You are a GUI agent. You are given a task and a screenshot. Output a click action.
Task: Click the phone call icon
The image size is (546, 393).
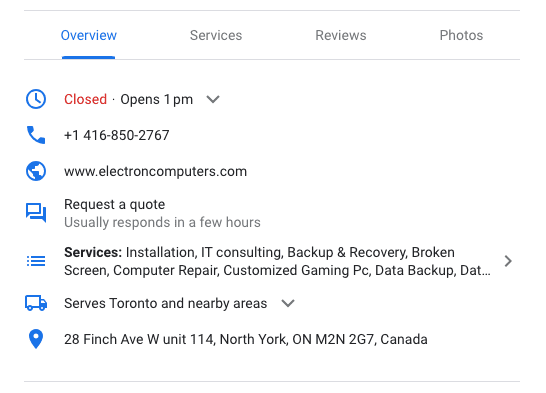36,135
